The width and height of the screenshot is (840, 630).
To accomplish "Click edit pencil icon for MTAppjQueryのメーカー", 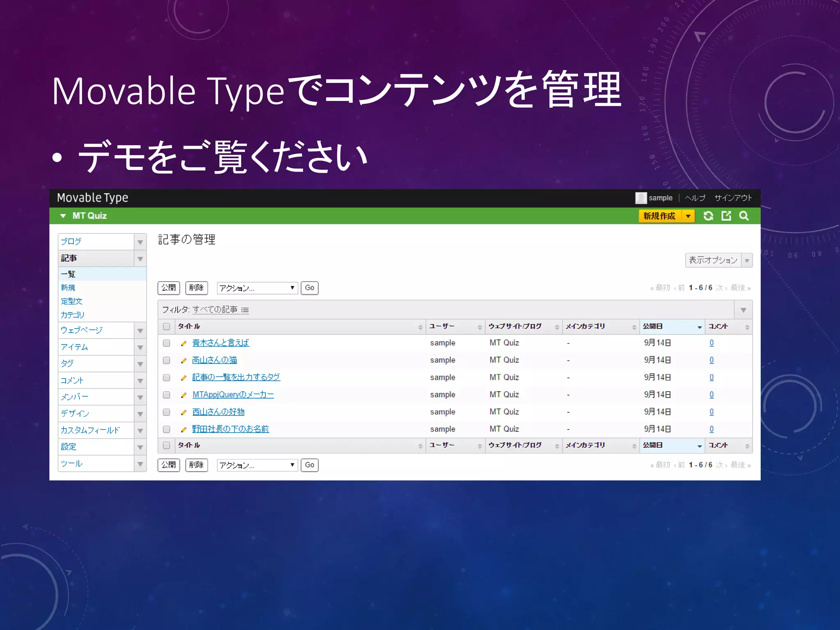I will [x=184, y=395].
